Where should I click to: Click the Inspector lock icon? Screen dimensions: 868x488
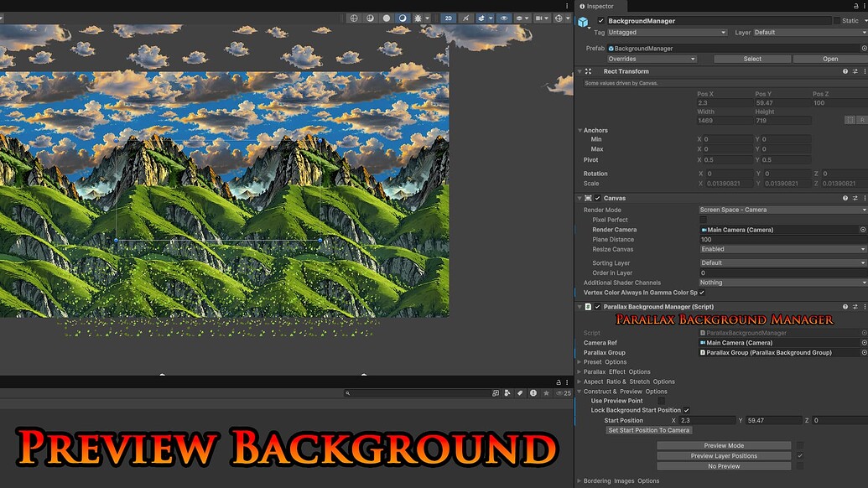pyautogui.click(x=855, y=6)
